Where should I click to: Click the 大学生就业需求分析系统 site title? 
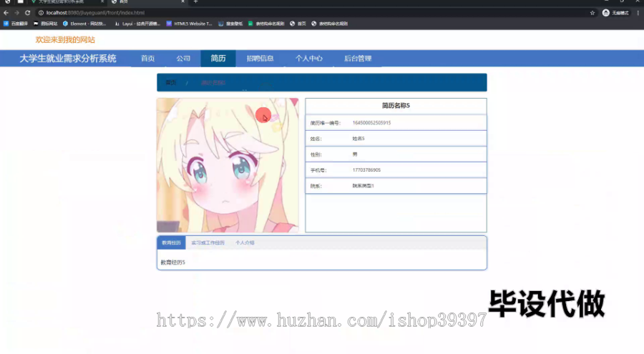pos(68,59)
